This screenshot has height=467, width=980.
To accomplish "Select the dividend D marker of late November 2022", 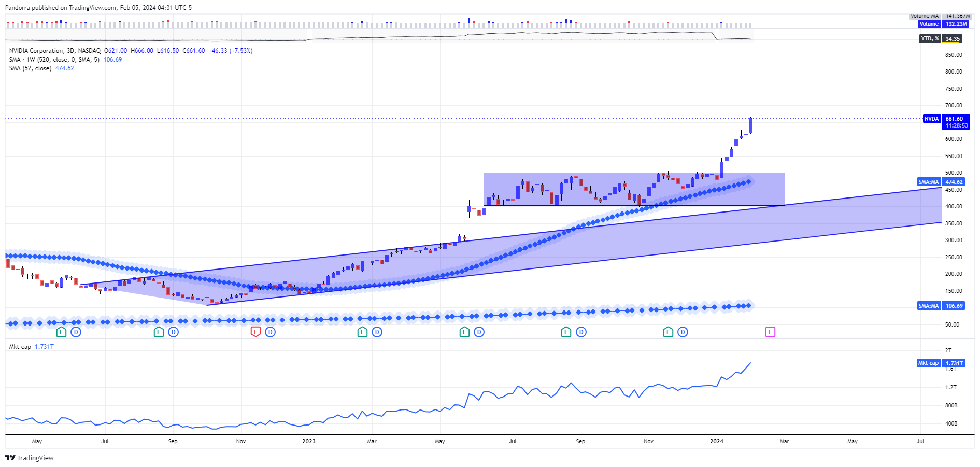I will pyautogui.click(x=271, y=332).
